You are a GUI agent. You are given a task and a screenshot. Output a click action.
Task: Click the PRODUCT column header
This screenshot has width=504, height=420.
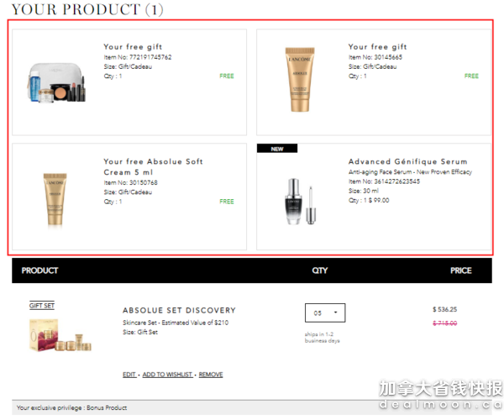pos(39,270)
